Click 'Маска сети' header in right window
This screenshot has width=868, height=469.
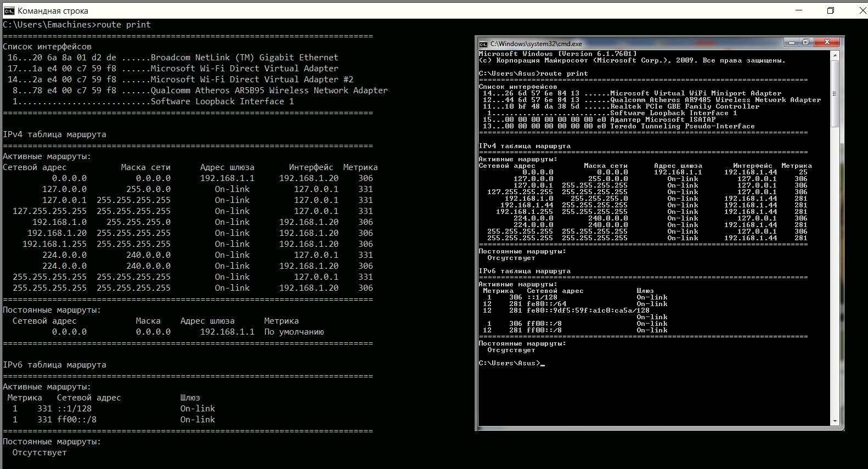click(606, 166)
